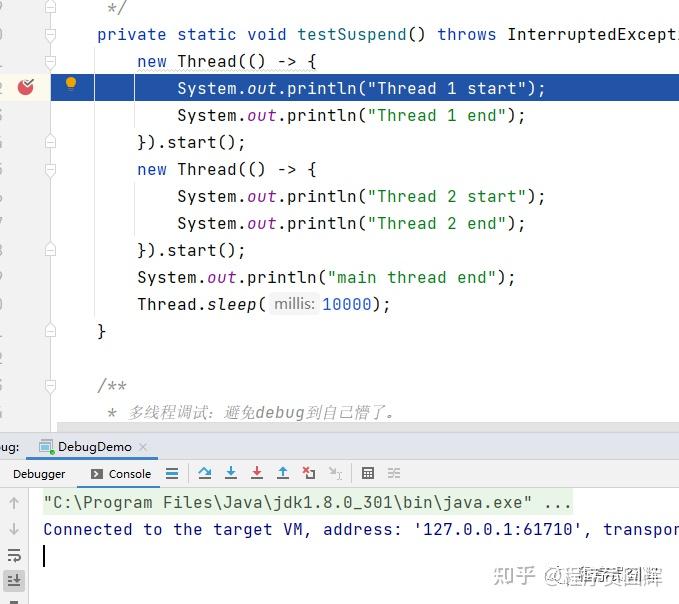The image size is (679, 604).
Task: Click the Step Over debug icon
Action: click(205, 473)
